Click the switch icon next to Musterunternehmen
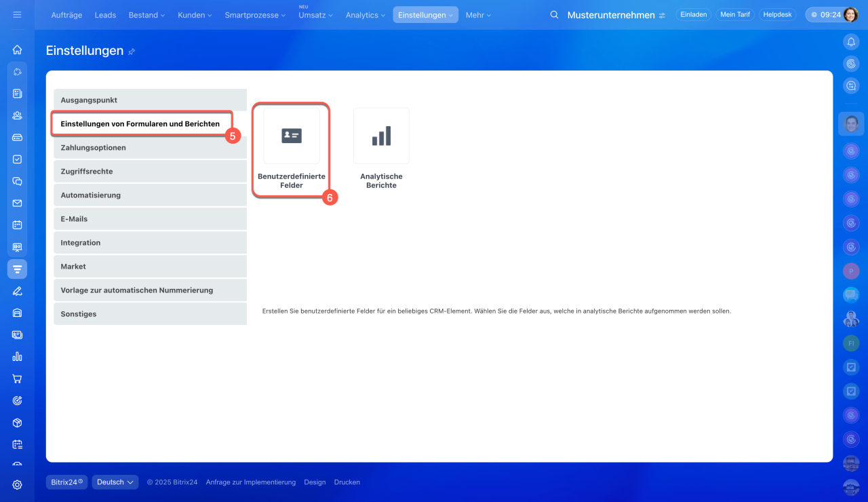 tap(662, 15)
